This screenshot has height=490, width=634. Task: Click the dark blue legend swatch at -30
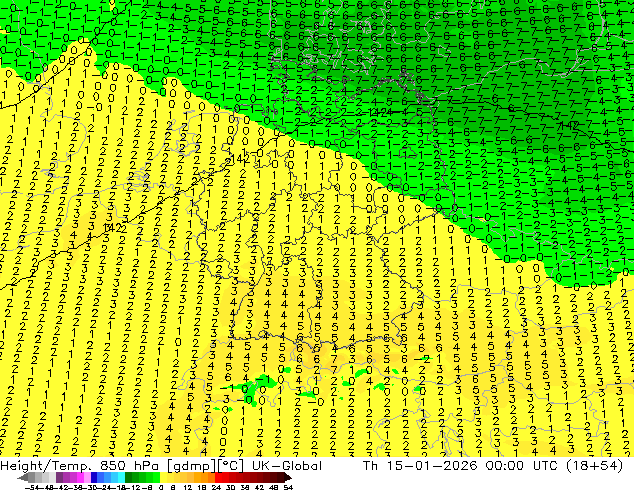(95, 477)
